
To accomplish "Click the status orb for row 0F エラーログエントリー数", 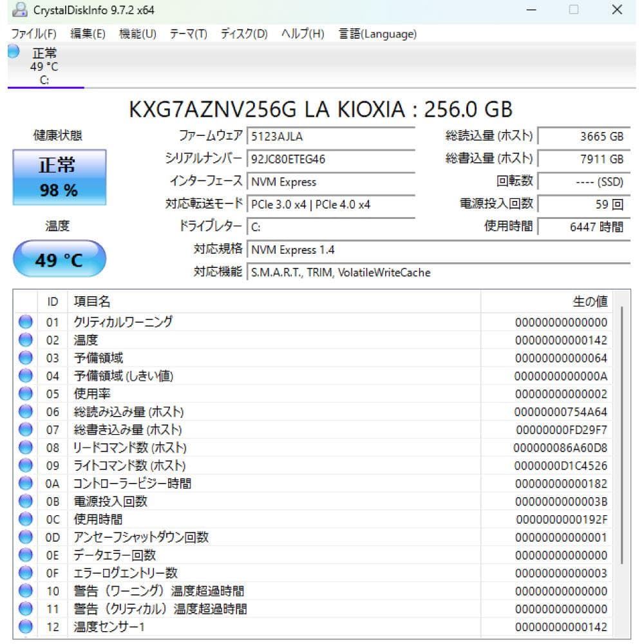I will pos(26,573).
